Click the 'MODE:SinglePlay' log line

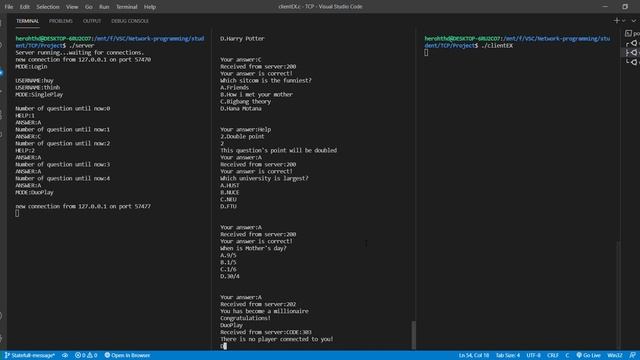click(x=39, y=94)
